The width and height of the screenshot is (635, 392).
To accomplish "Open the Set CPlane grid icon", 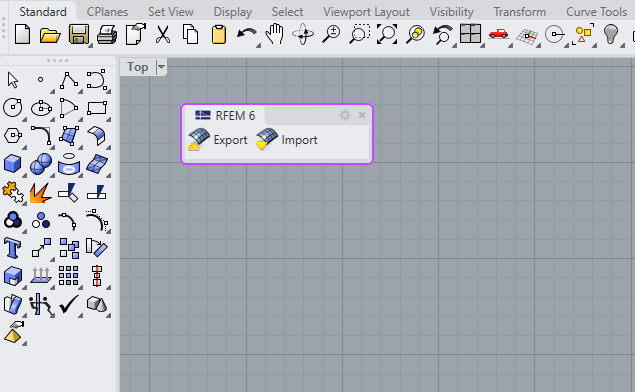I will 527,36.
